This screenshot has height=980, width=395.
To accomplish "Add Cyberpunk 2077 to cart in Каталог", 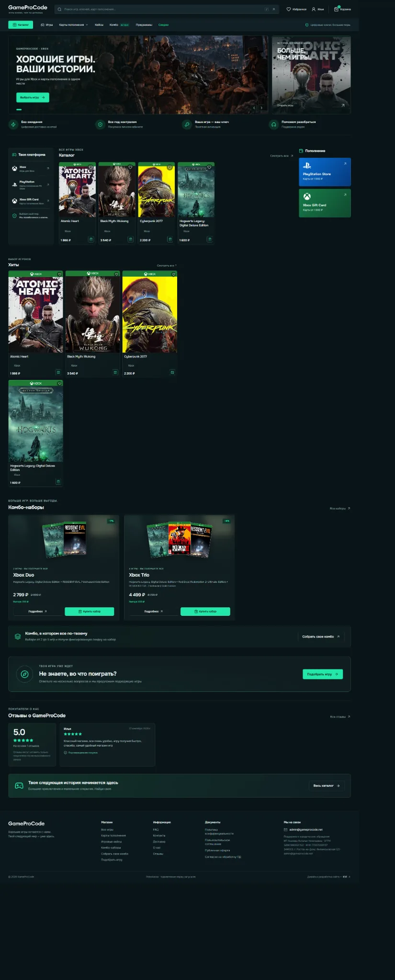I will [170, 239].
